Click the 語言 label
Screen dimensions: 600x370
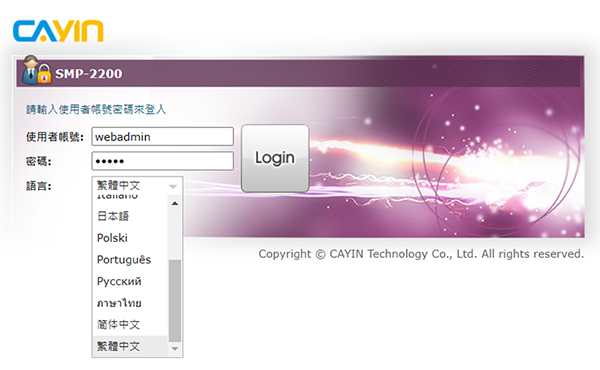tap(38, 186)
